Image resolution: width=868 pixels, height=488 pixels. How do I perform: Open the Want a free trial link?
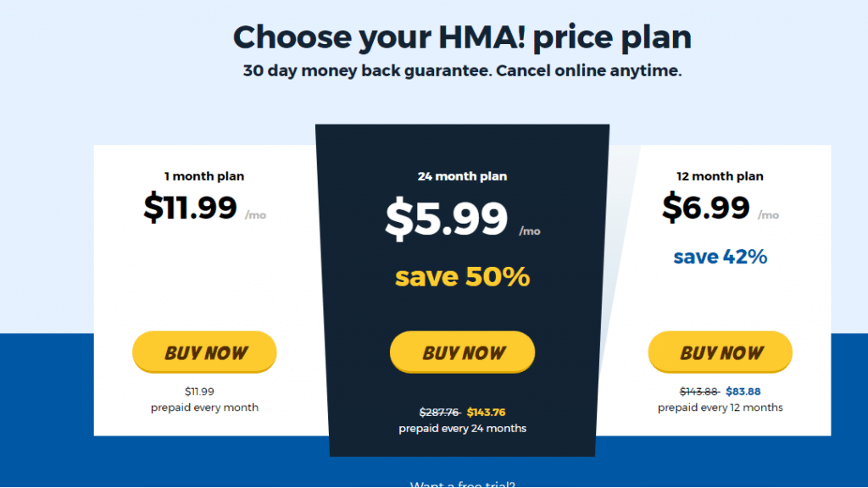[462, 484]
